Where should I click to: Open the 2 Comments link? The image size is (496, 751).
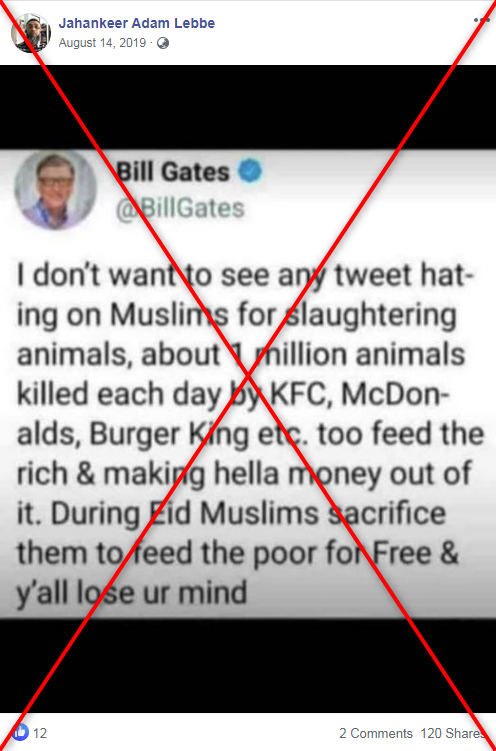376,733
